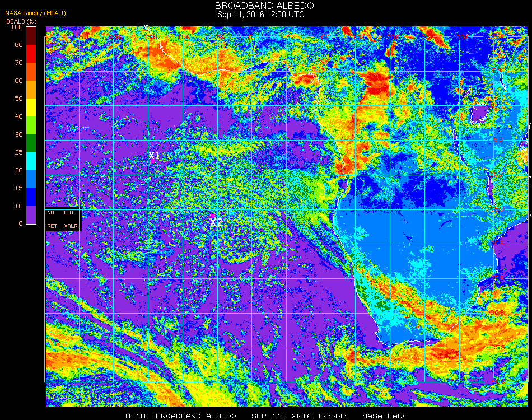
Task: Click the 'RET' legend label
Action: [x=52, y=226]
